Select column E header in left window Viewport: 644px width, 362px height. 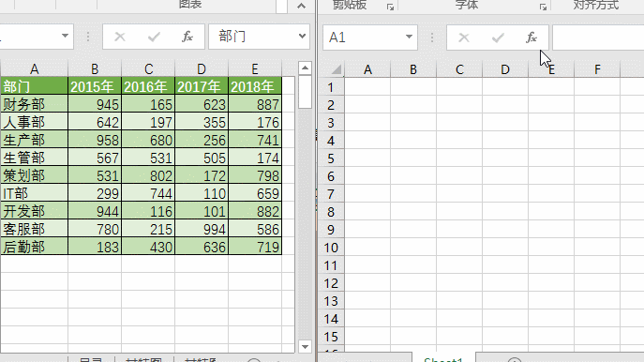click(255, 68)
